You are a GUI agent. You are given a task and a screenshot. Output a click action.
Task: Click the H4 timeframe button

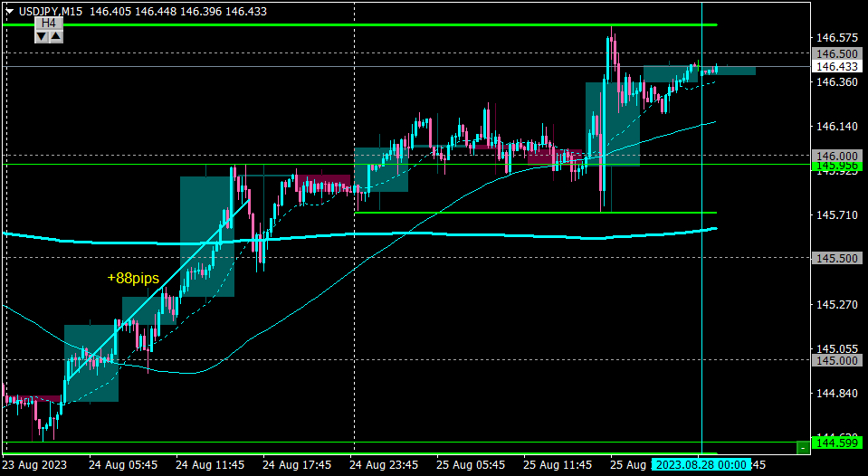coord(49,23)
